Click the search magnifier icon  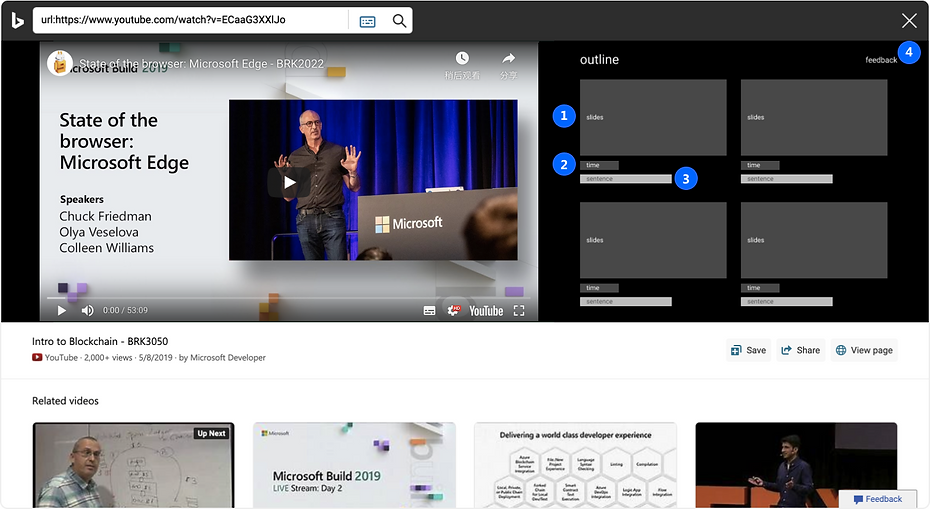pyautogui.click(x=399, y=21)
